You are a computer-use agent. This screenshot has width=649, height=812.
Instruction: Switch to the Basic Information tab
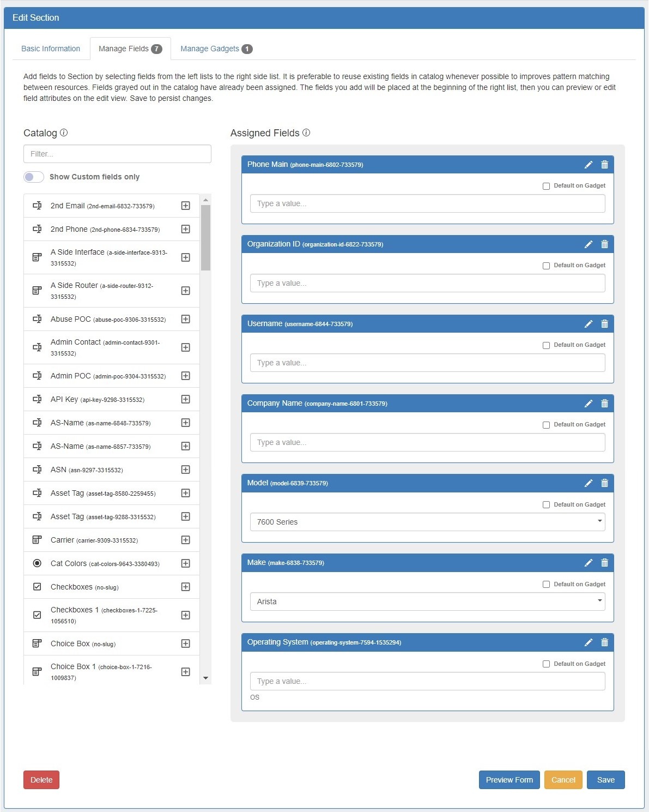click(51, 49)
